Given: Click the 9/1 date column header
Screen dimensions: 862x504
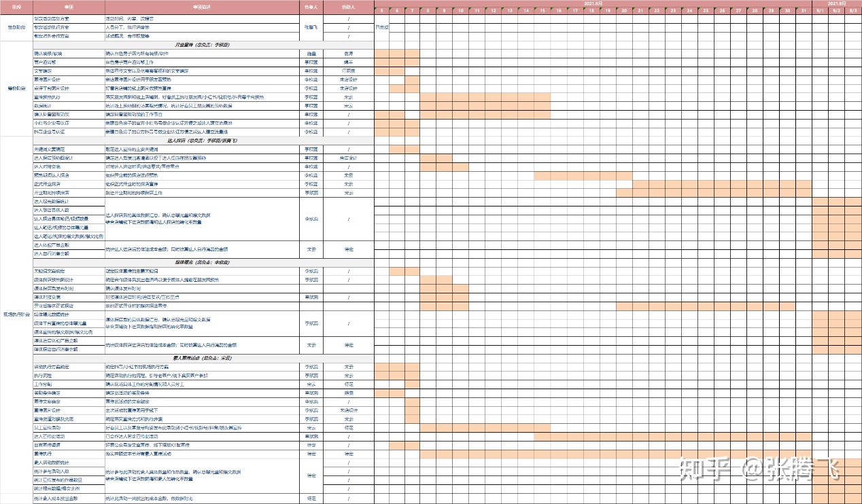Looking at the screenshot, I should (820, 12).
